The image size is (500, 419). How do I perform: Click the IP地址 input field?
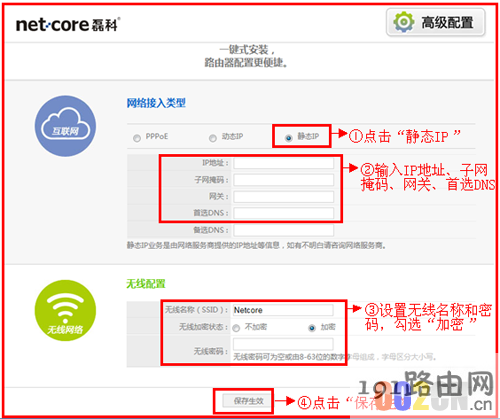click(284, 163)
